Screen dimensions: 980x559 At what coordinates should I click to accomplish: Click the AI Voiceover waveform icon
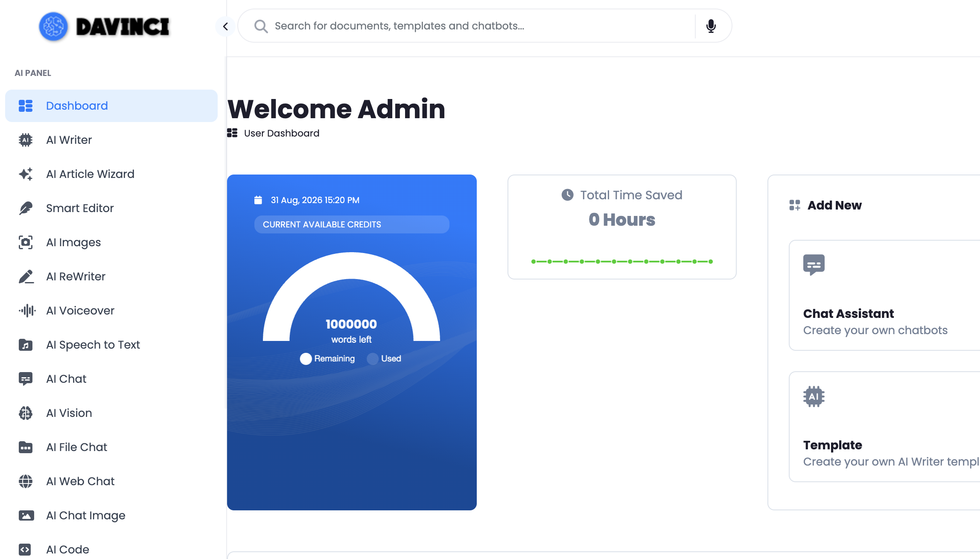pos(27,311)
